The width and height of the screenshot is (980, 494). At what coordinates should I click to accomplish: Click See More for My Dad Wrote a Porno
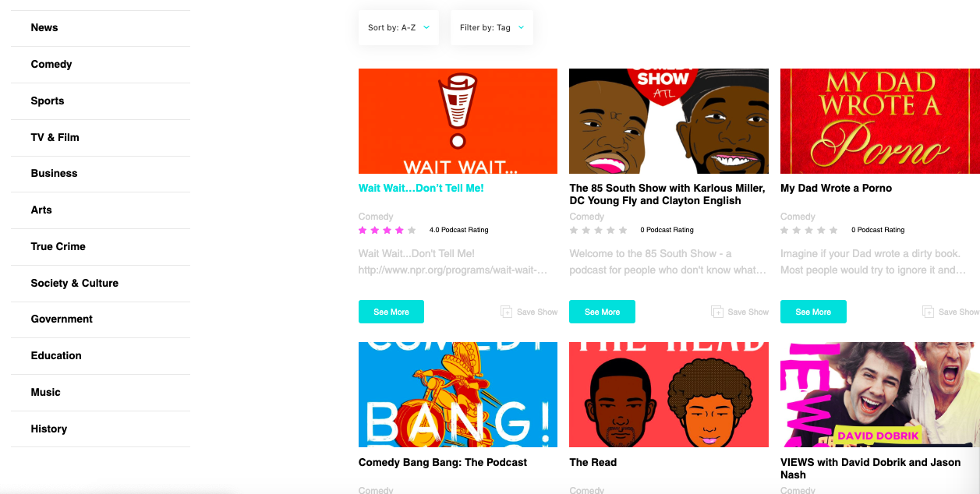click(813, 312)
